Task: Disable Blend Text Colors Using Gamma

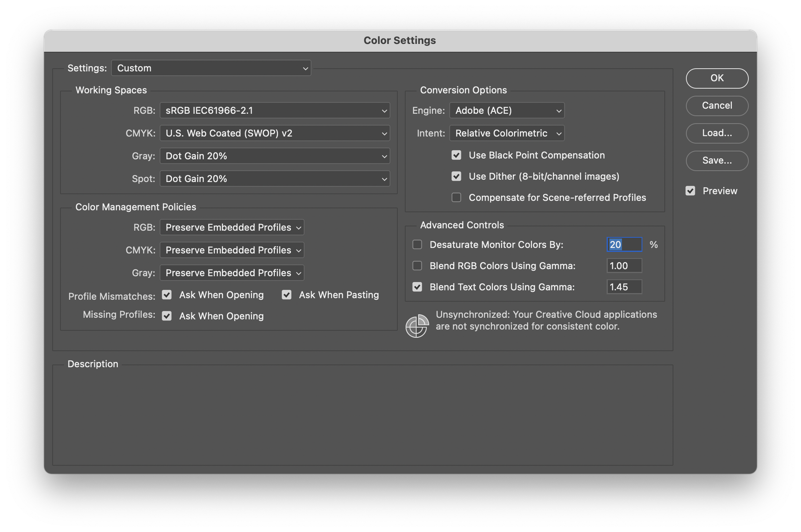Action: pos(417,287)
